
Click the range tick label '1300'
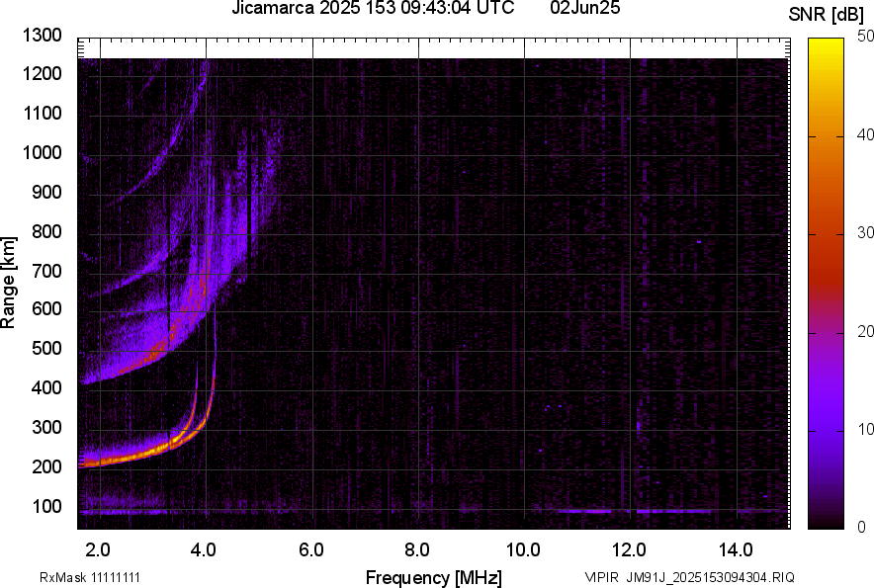tap(42, 36)
